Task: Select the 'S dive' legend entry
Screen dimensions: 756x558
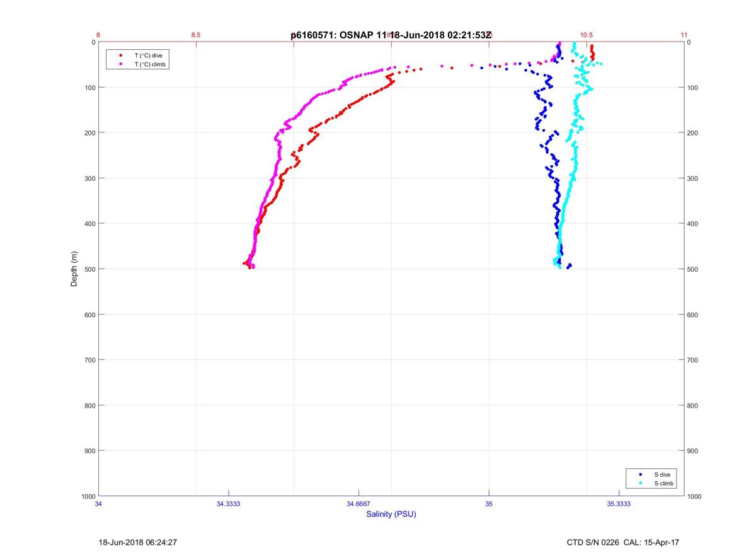Action: tap(661, 474)
